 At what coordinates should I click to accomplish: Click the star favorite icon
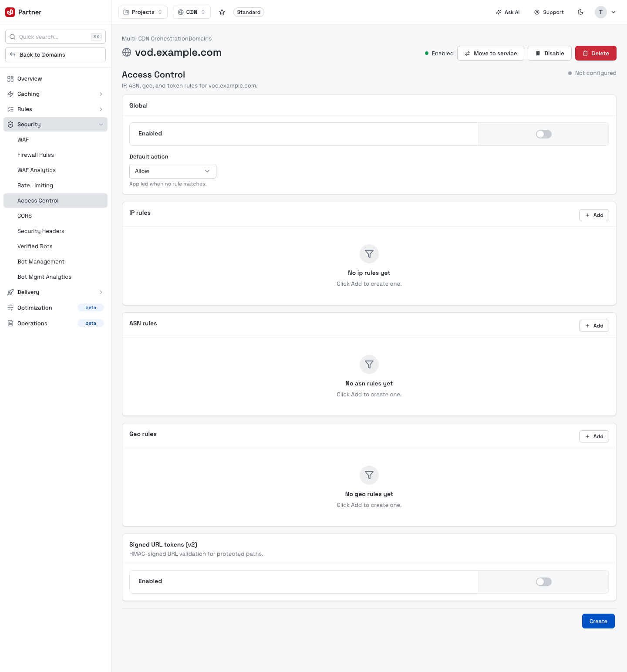pos(222,12)
